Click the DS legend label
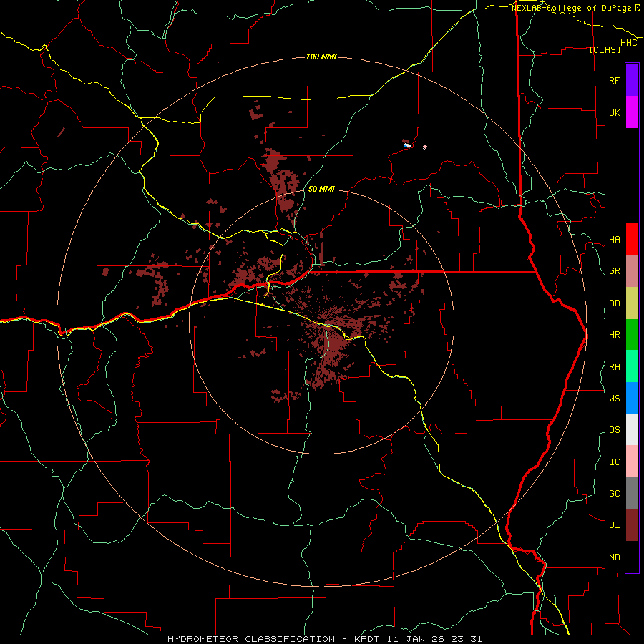Screen dimensions: 644x644 (614, 430)
